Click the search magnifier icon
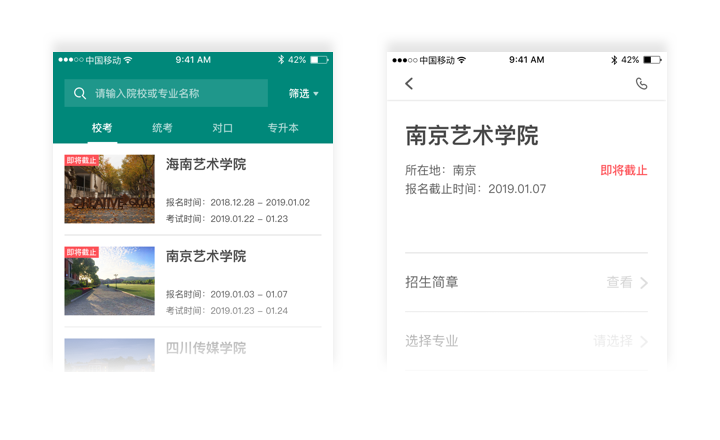 [80, 93]
